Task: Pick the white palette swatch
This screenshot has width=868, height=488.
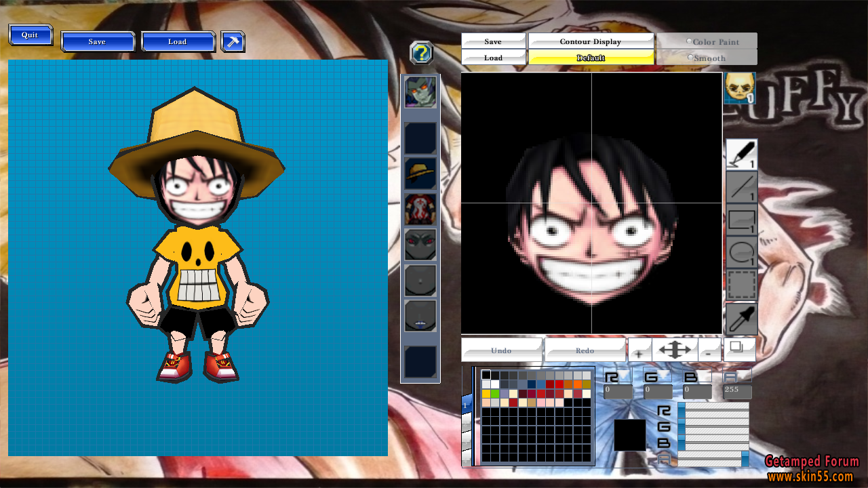Action: pyautogui.click(x=495, y=384)
